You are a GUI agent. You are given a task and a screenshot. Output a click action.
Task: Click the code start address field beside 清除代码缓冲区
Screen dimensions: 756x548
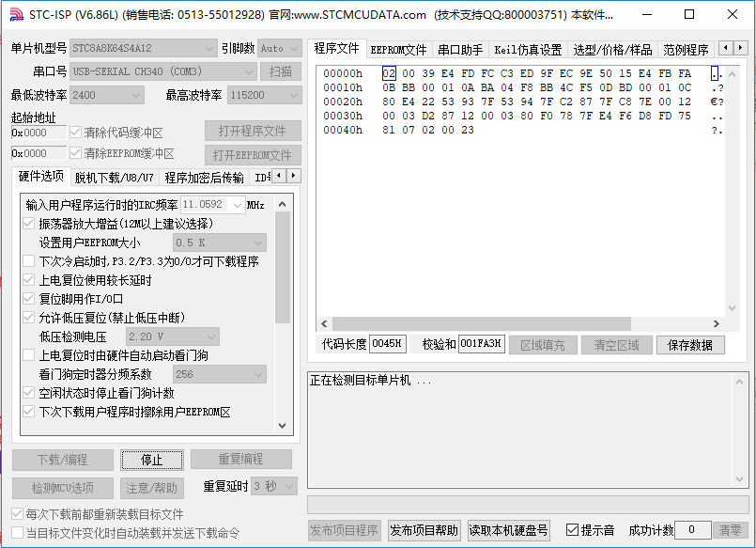tap(39, 133)
